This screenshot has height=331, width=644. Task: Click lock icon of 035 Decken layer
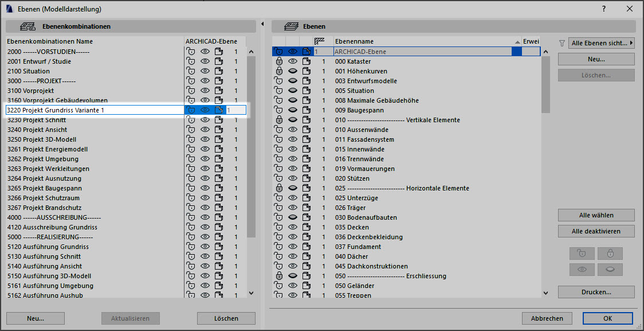(279, 227)
